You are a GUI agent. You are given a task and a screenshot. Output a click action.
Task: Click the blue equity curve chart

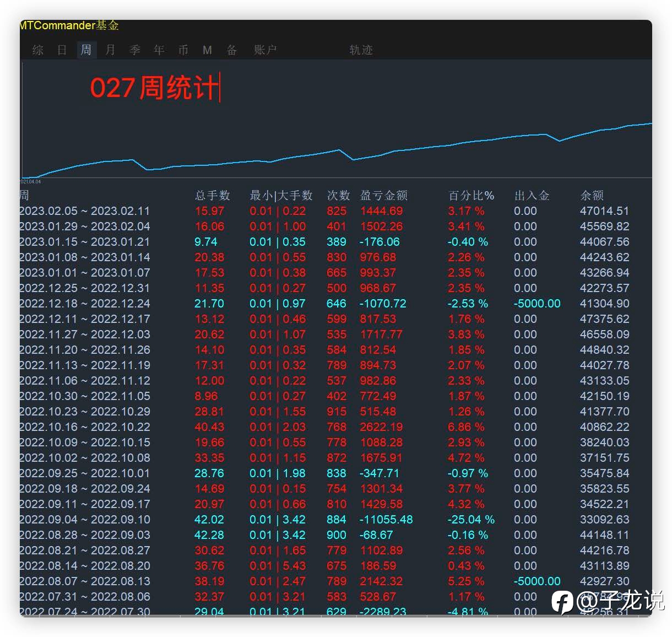tap(337, 120)
